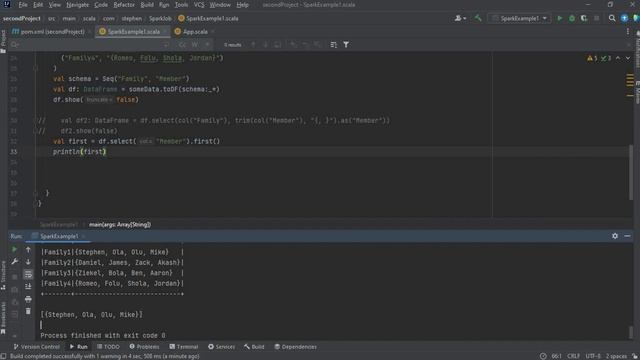Screen dimensions: 640x360
Task: Toggle Match Case in the find bar
Action: click(182, 44)
